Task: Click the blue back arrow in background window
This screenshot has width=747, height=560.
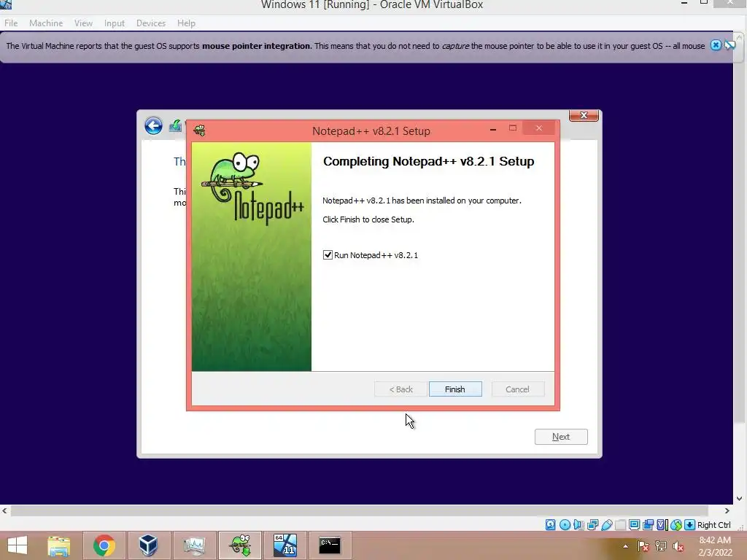Action: 153,126
